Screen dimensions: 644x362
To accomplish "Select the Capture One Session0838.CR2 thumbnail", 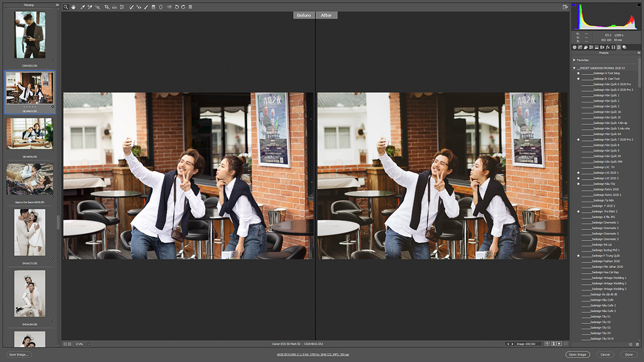I will [30, 179].
